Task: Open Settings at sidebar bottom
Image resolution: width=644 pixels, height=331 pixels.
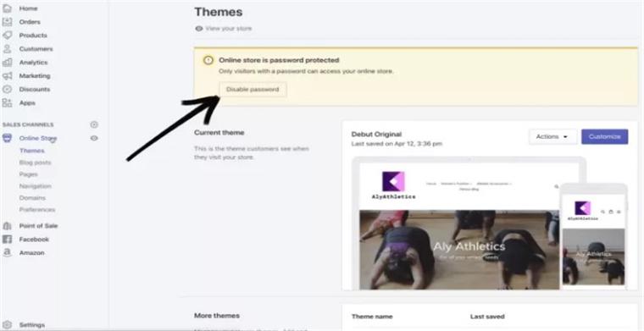Action: (x=31, y=325)
